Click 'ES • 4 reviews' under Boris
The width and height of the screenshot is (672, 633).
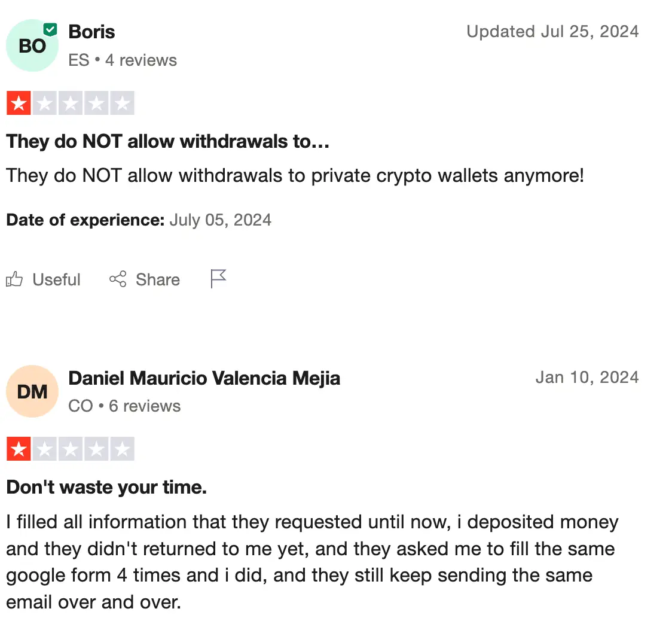tap(123, 60)
